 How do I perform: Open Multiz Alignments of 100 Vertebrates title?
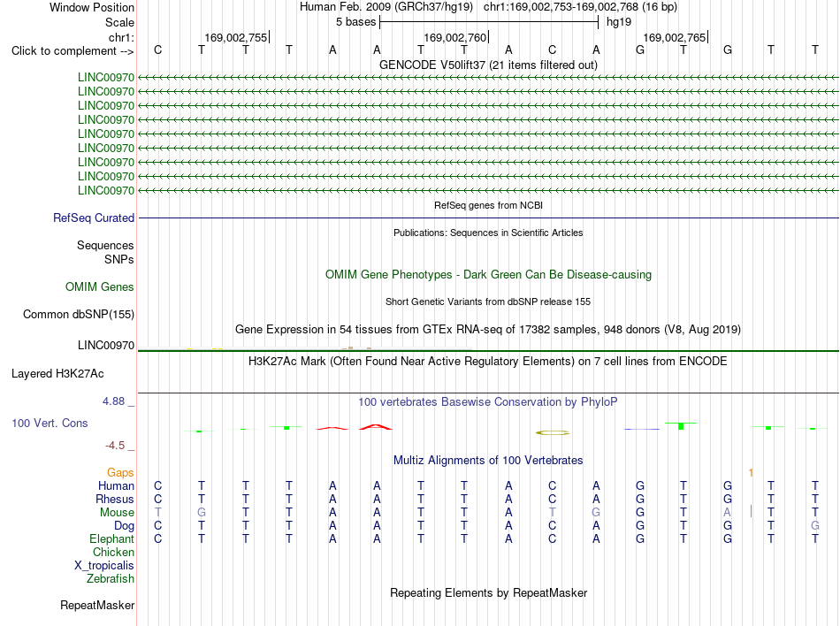tap(488, 461)
